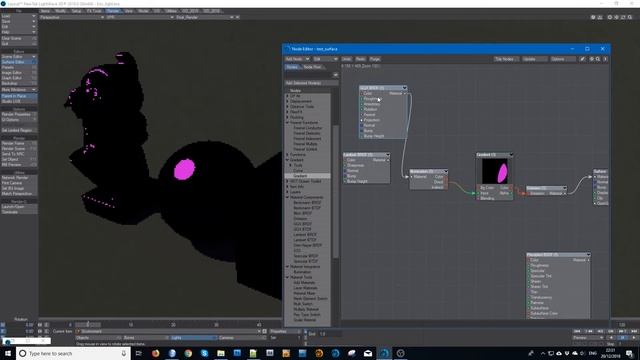This screenshot has width=640, height=360.
Task: Click the small icon right of the Final_Render dropdown
Action: pos(238,17)
